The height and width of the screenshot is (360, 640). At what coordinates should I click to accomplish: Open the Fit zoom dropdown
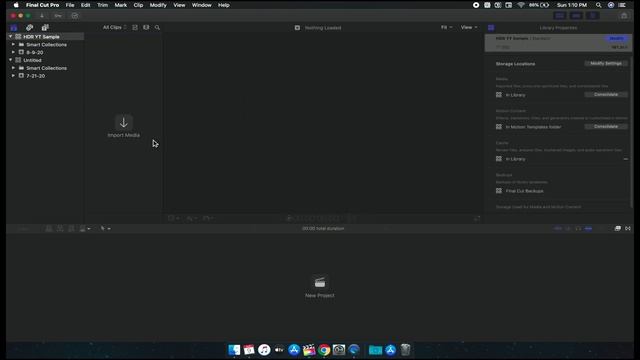point(446,27)
